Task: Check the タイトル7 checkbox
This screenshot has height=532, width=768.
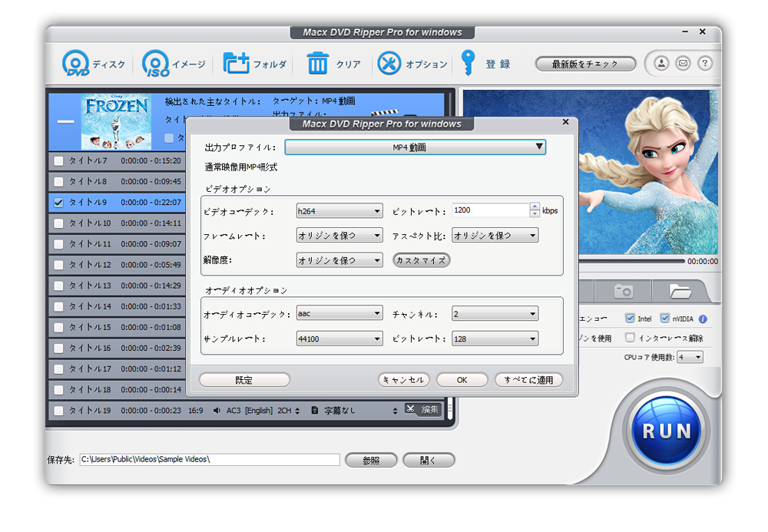Action: click(x=58, y=161)
